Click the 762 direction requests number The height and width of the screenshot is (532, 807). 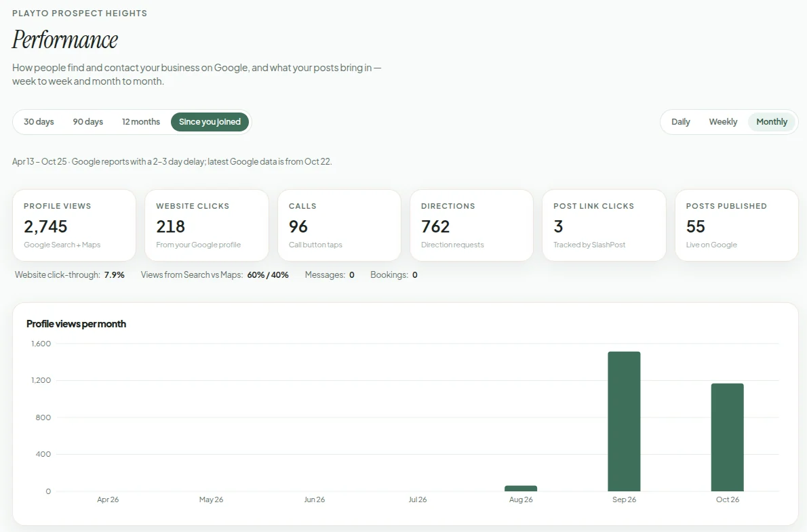click(x=435, y=226)
